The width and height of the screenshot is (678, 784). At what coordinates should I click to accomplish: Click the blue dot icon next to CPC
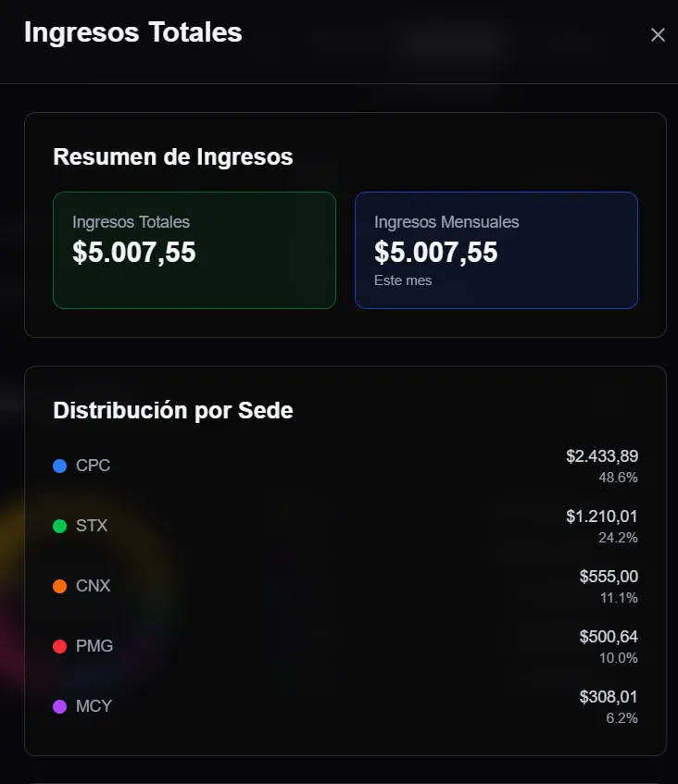point(57,466)
